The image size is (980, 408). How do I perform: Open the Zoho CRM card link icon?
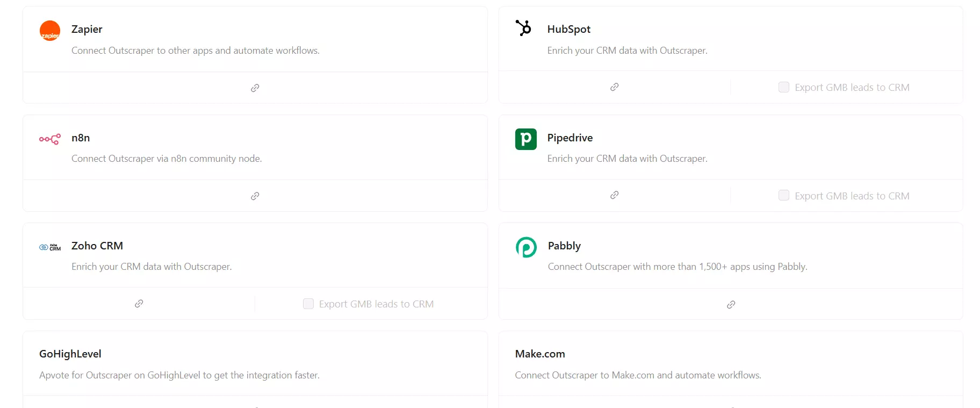pyautogui.click(x=139, y=304)
